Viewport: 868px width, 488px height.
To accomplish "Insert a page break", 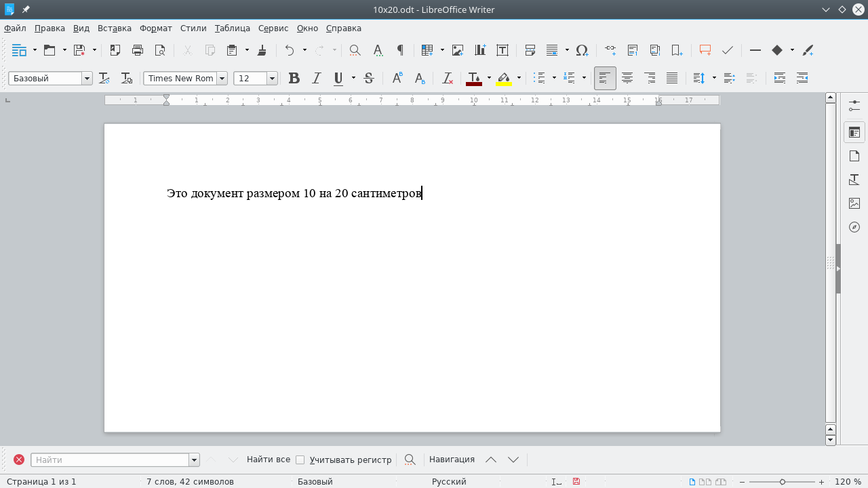I will point(530,50).
